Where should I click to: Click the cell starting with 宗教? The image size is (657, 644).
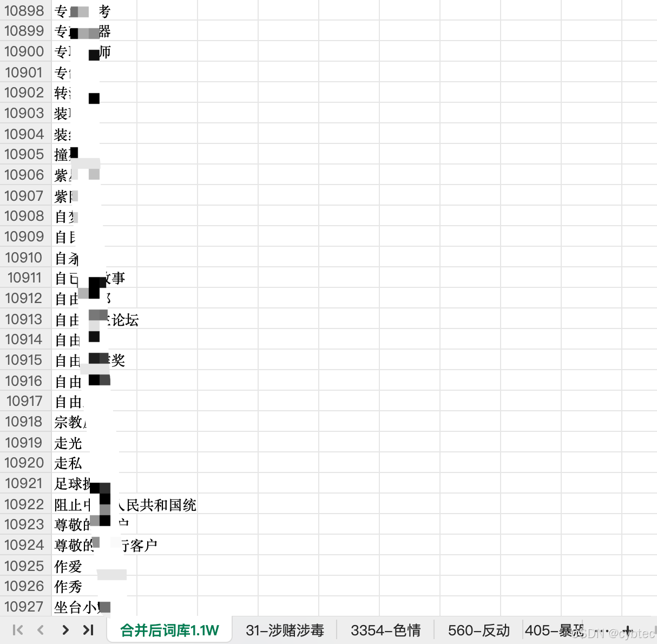[x=94, y=422]
